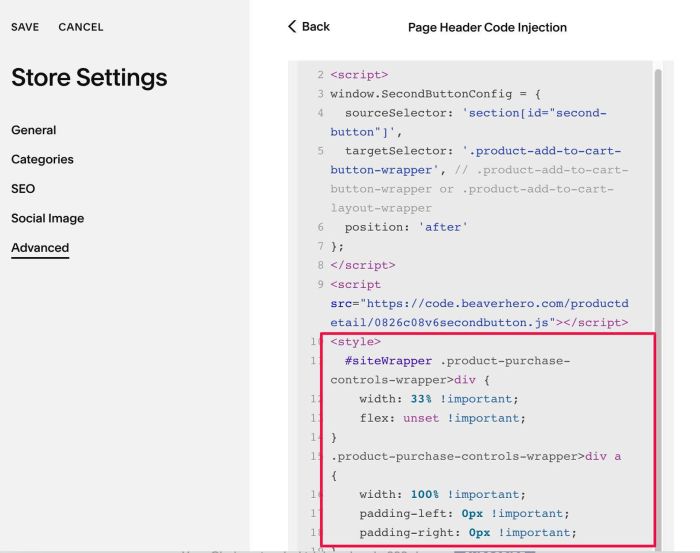Go back using the Back button
700x553 pixels.
click(309, 27)
